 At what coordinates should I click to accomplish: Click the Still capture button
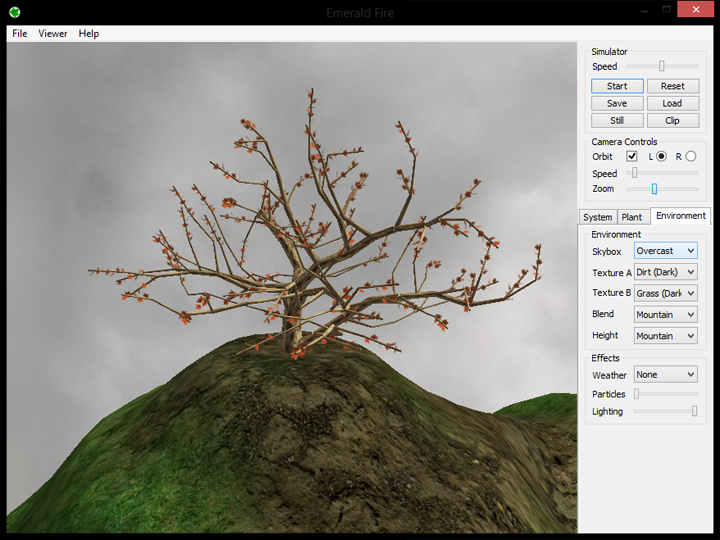click(617, 120)
